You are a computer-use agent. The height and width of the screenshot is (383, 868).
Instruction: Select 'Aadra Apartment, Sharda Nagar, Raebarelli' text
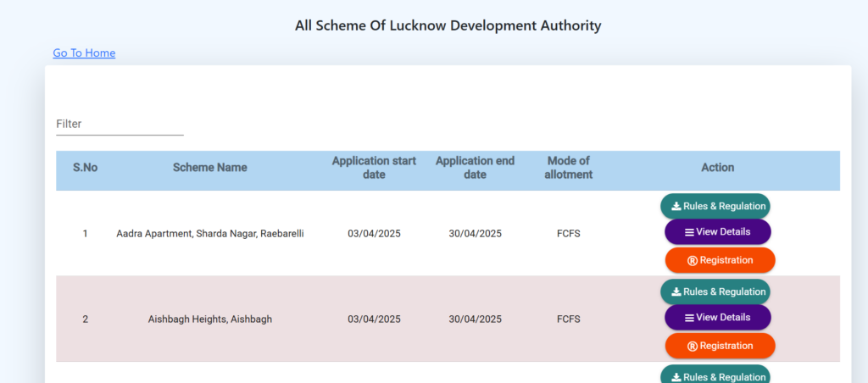tap(210, 234)
